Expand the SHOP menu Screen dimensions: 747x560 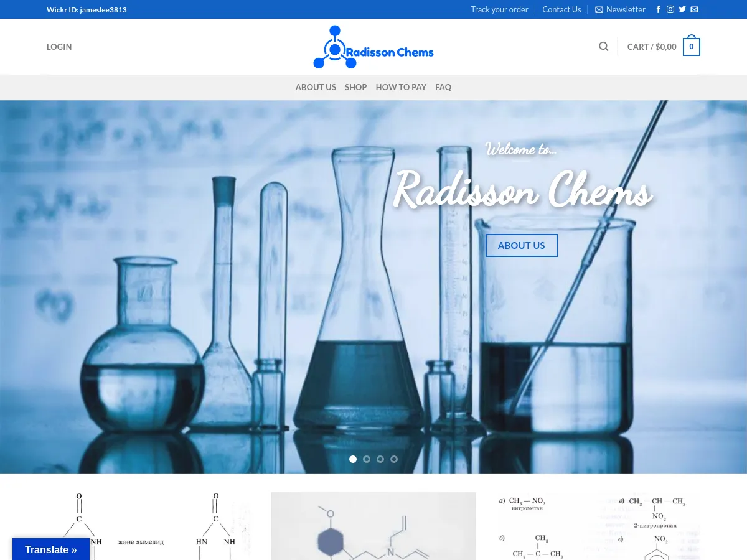point(355,87)
